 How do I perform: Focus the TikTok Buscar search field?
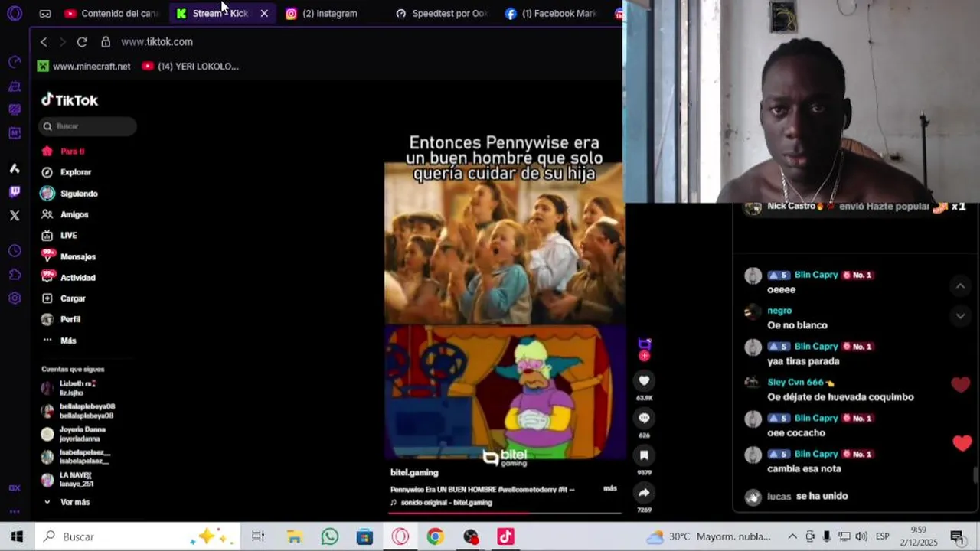[x=87, y=126]
